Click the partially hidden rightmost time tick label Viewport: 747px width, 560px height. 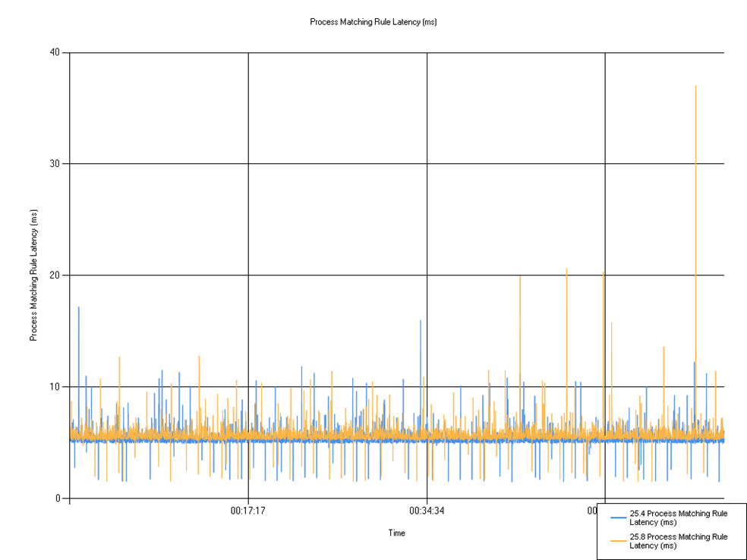594,511
